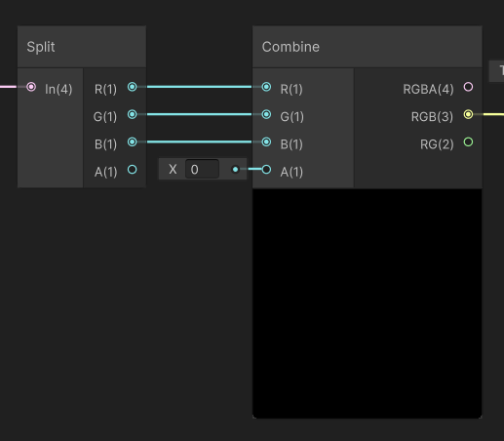Click the RG(2) output port of Combine node

pos(468,142)
